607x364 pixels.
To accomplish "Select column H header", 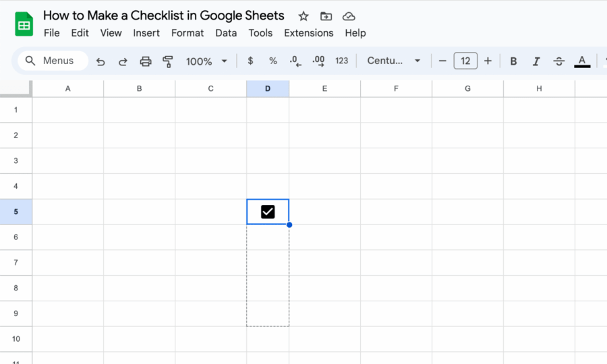I will 539,88.
